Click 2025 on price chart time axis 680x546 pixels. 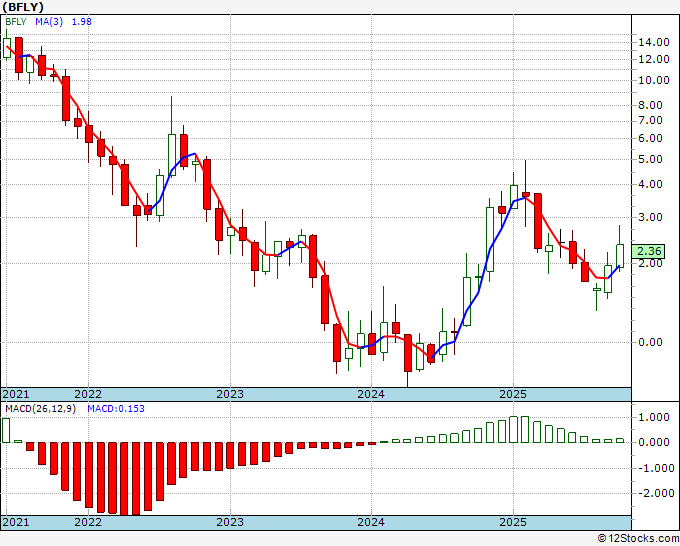tap(513, 394)
